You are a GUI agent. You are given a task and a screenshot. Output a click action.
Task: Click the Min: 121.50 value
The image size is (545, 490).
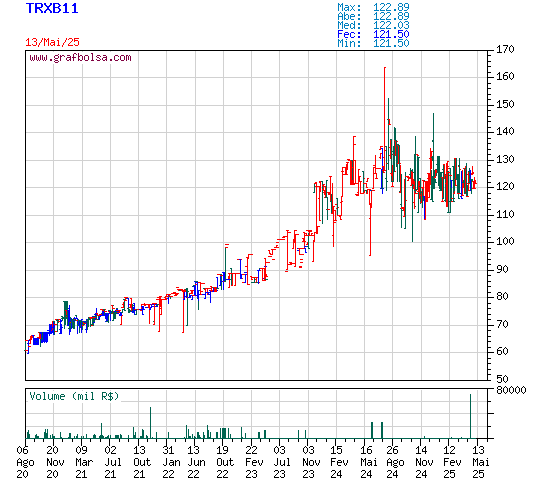(373, 43)
